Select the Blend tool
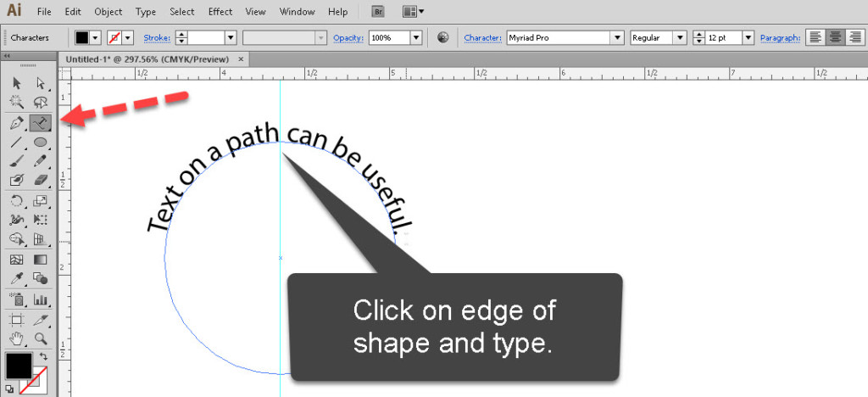868x397 pixels. 41,277
